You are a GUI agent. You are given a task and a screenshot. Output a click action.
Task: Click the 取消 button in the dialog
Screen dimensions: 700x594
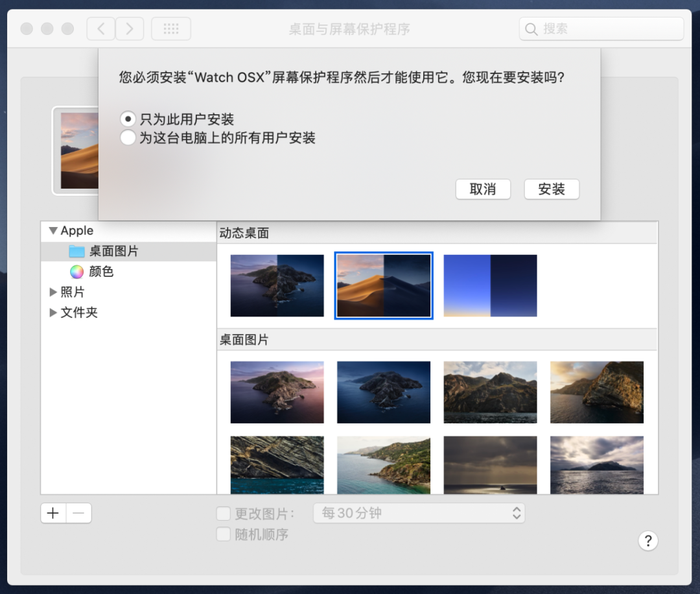click(483, 189)
